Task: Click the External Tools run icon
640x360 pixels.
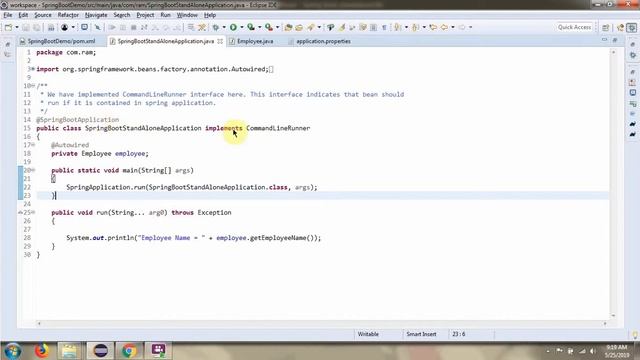Action: [x=269, y=27]
